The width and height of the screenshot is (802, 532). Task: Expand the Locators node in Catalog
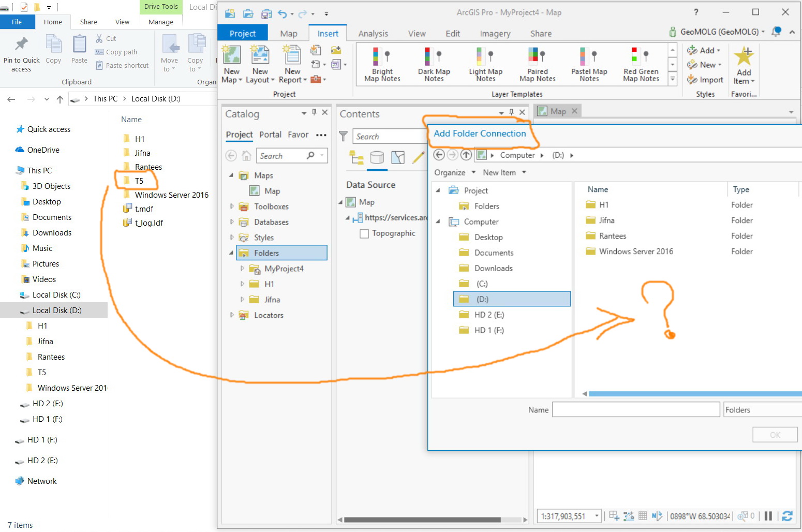pos(232,315)
